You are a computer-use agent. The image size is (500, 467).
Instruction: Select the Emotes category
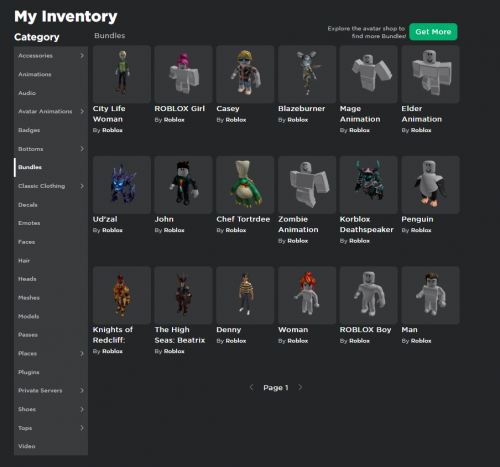tap(51, 223)
